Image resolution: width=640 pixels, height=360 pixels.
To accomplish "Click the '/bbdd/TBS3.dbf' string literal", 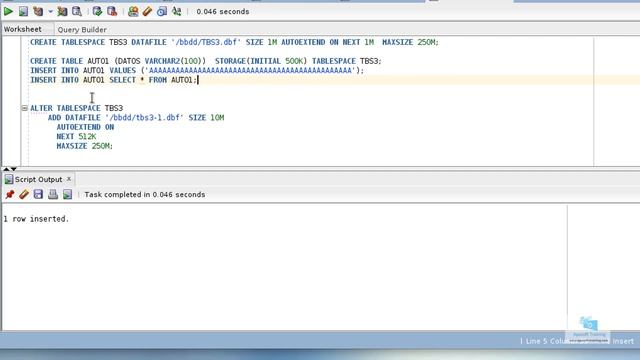I will tap(206, 42).
